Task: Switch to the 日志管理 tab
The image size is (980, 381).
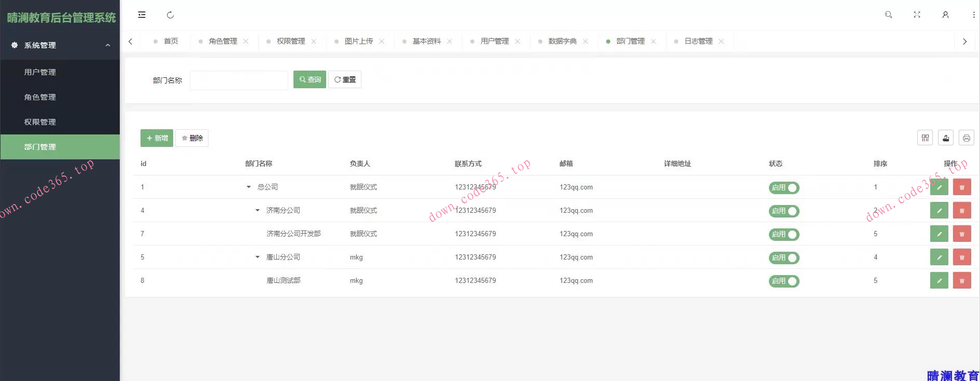Action: tap(698, 41)
